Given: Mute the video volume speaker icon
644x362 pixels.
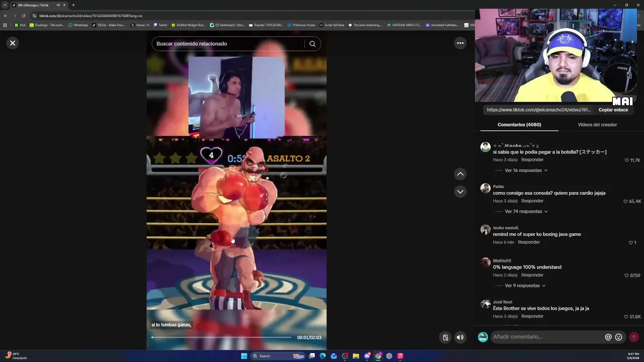Looking at the screenshot, I should [x=460, y=337].
